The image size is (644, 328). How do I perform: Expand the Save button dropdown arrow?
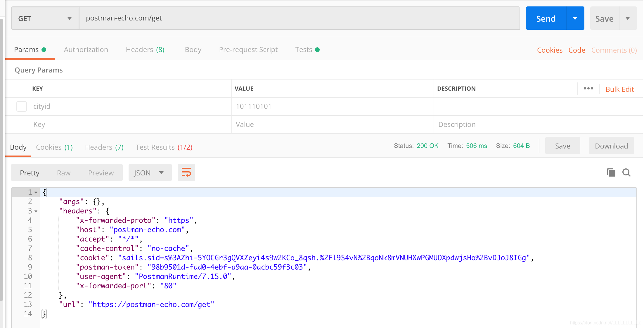(628, 18)
